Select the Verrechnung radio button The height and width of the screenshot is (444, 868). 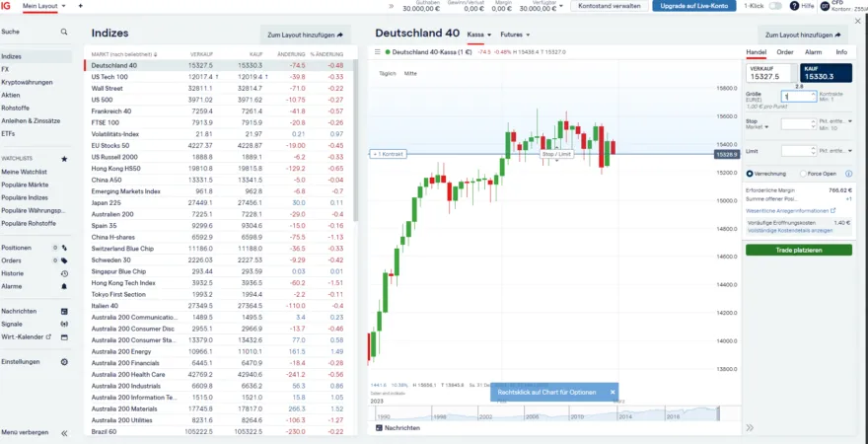coord(750,173)
